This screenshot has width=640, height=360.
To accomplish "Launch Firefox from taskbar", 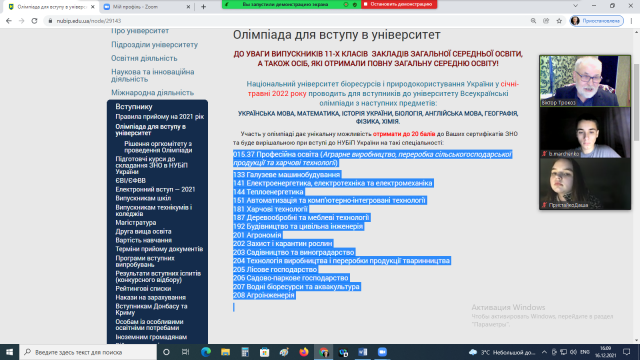I will click(304, 352).
